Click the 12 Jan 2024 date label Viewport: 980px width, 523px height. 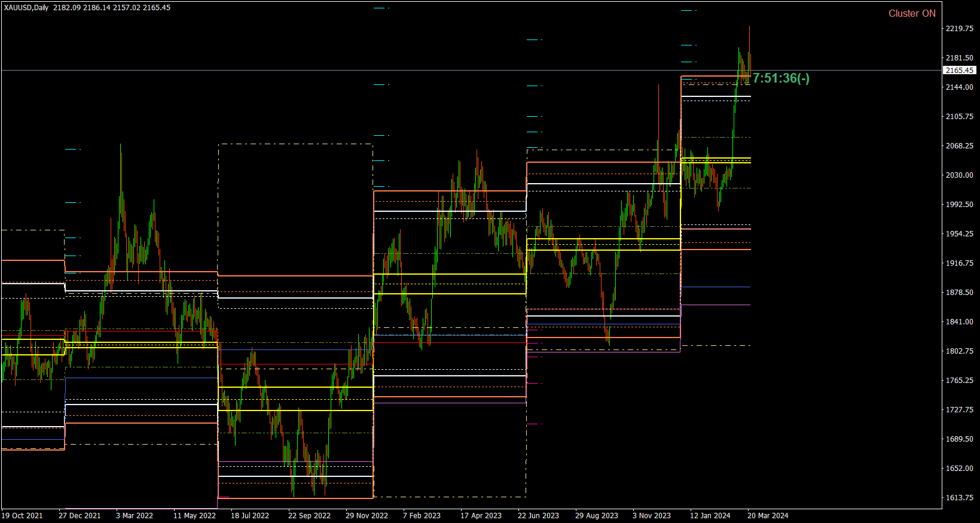[x=710, y=516]
